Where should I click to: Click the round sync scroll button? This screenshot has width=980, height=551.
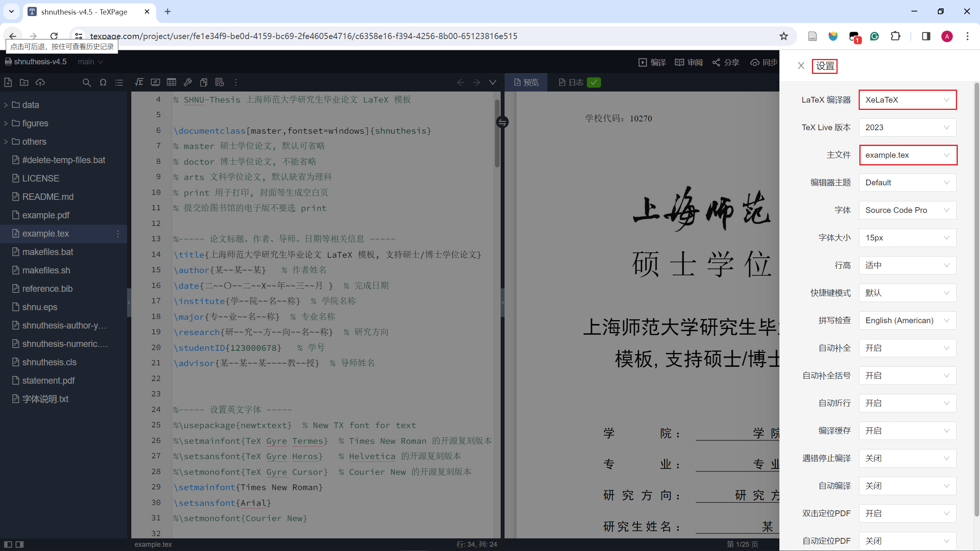pos(502,122)
